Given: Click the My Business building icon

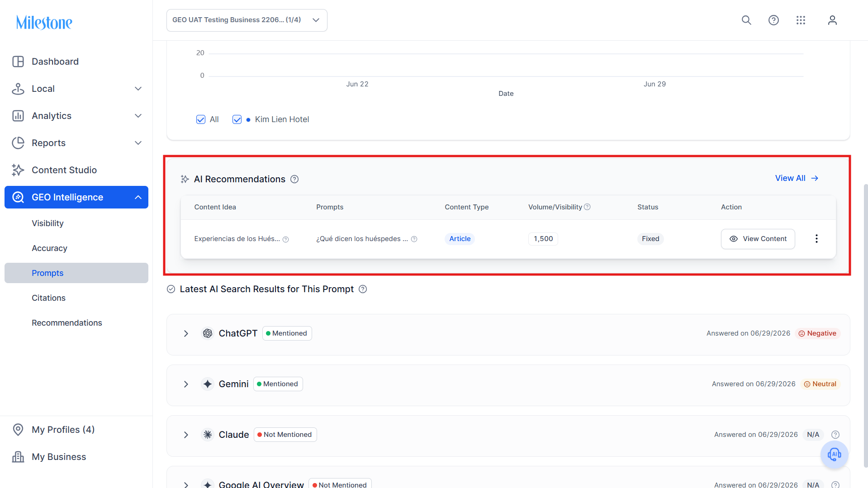Looking at the screenshot, I should 18,457.
